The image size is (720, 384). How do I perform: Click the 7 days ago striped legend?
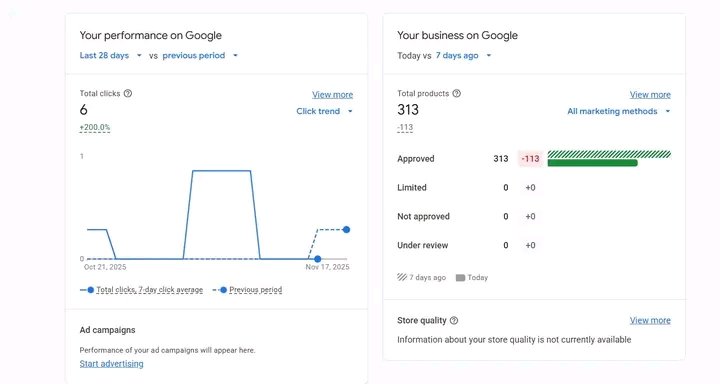(422, 277)
